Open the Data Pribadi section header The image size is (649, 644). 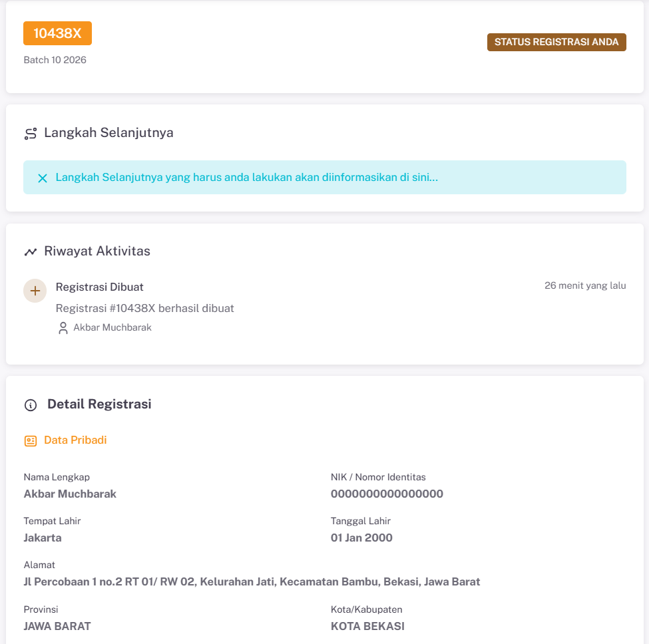pos(75,440)
